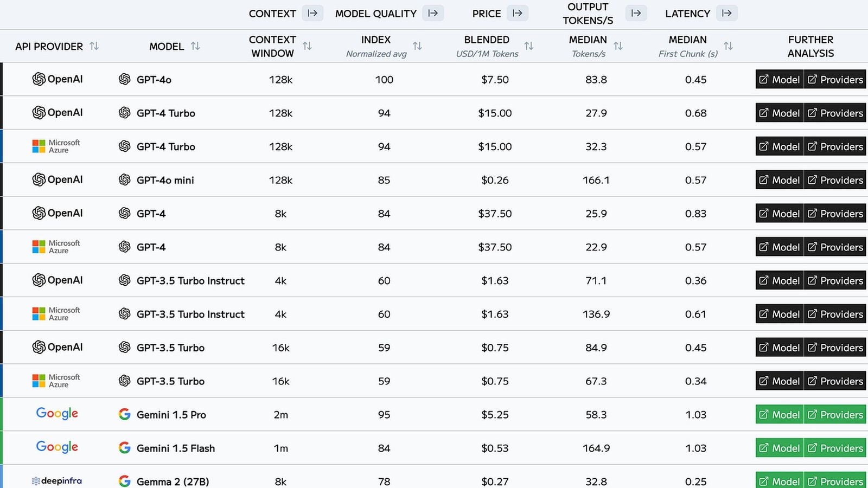Open Providers for Azure GPT-3.5 Turbo Instruct
868x488 pixels.
tap(835, 314)
